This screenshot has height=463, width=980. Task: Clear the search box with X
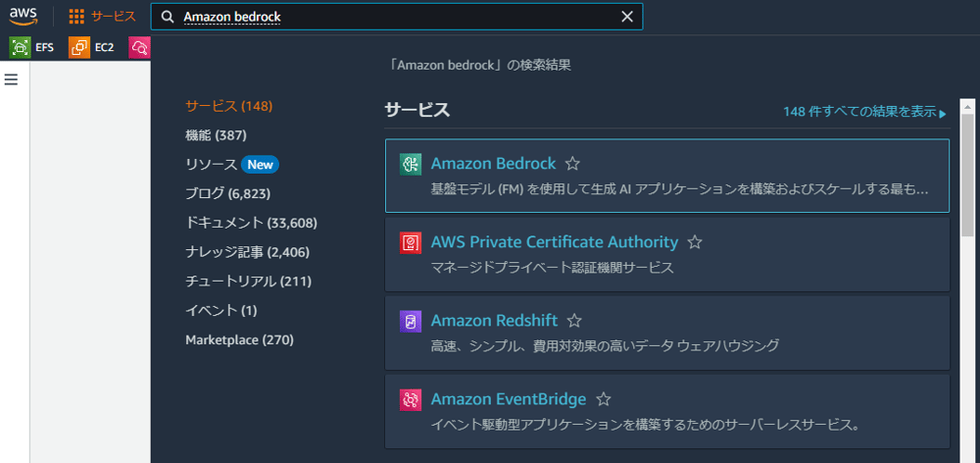click(x=627, y=17)
